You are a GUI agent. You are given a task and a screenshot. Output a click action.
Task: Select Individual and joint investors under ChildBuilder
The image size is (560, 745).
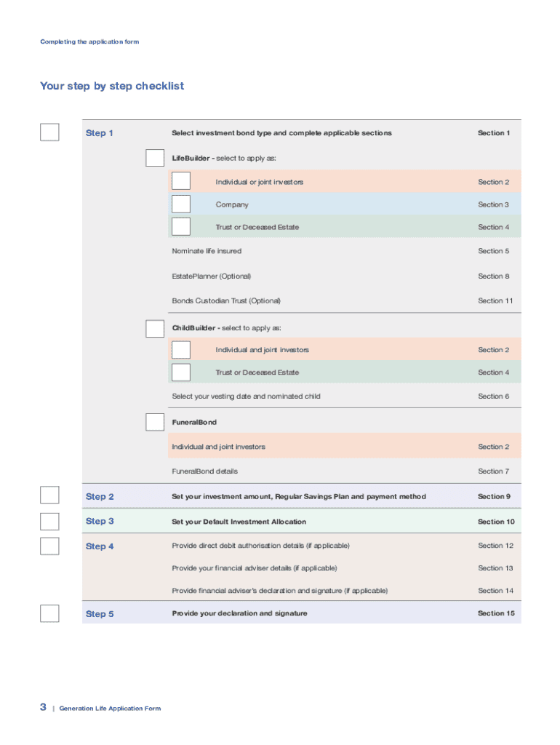click(x=181, y=350)
